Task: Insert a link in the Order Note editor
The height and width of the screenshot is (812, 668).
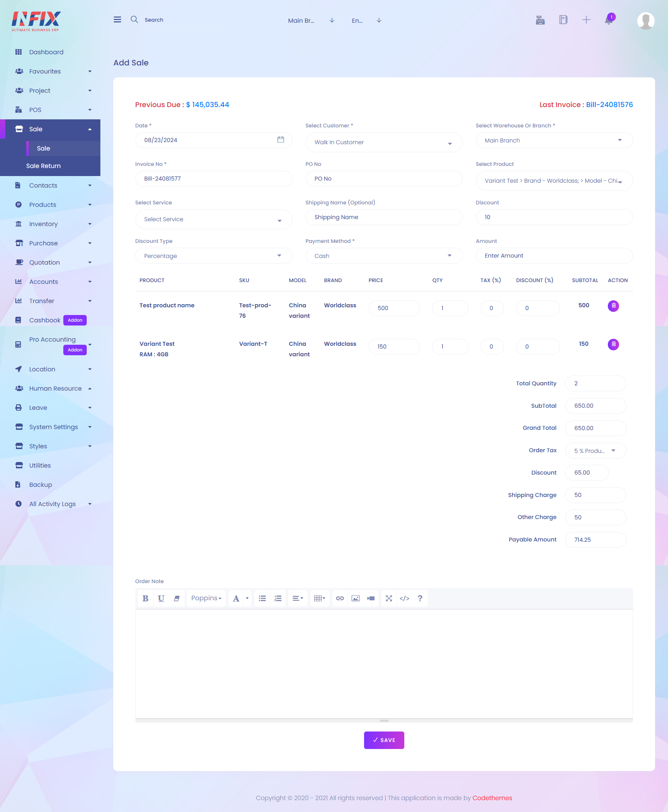Action: [339, 598]
